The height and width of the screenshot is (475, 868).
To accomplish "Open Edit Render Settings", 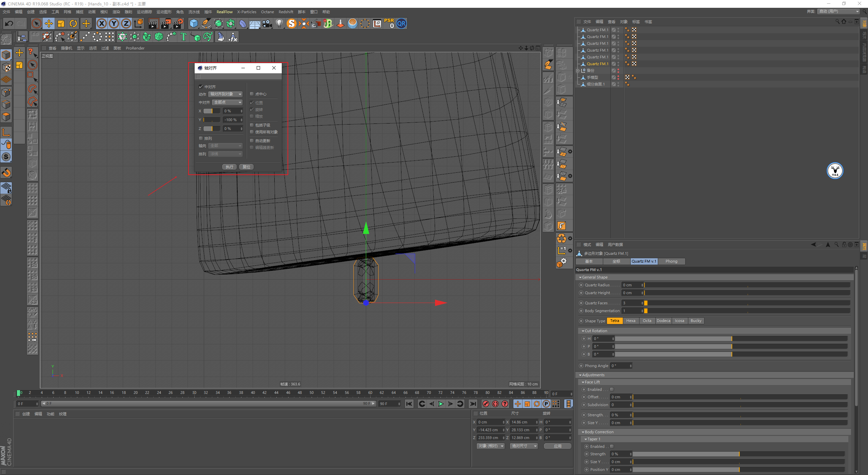I will pos(178,24).
